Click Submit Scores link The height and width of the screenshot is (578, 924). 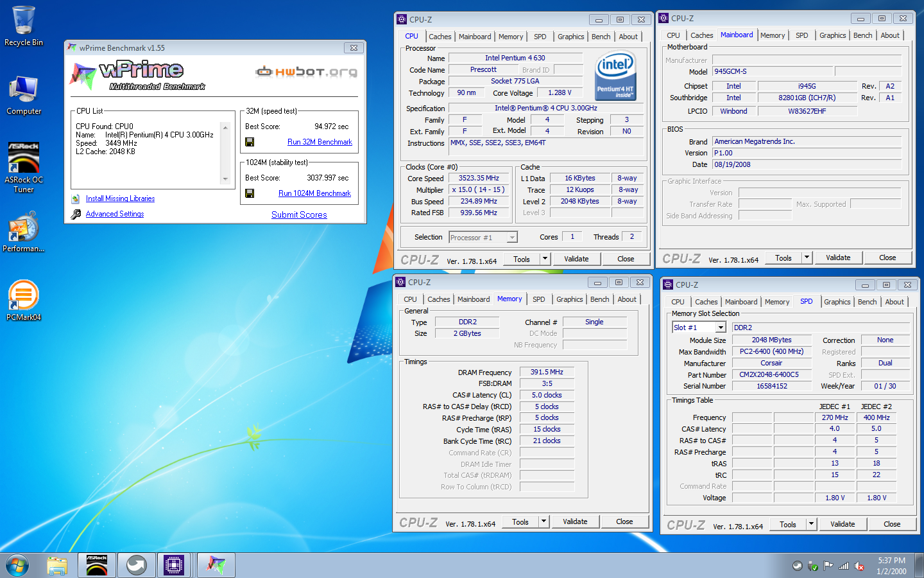click(x=299, y=215)
